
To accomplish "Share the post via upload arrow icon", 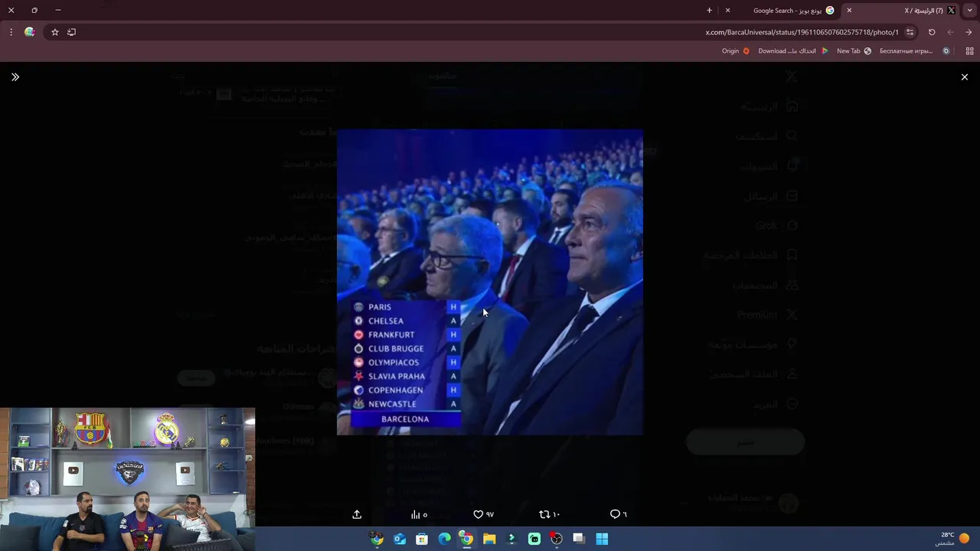I will pos(357,514).
